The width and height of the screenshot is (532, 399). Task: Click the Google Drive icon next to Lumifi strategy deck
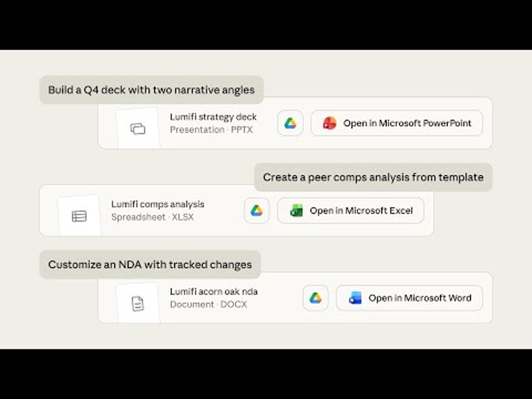tap(290, 123)
